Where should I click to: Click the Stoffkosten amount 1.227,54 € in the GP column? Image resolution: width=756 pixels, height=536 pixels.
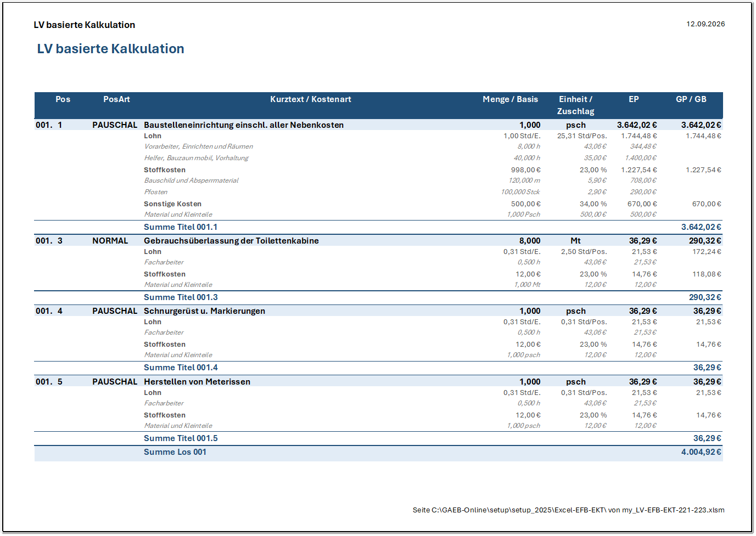pyautogui.click(x=703, y=170)
